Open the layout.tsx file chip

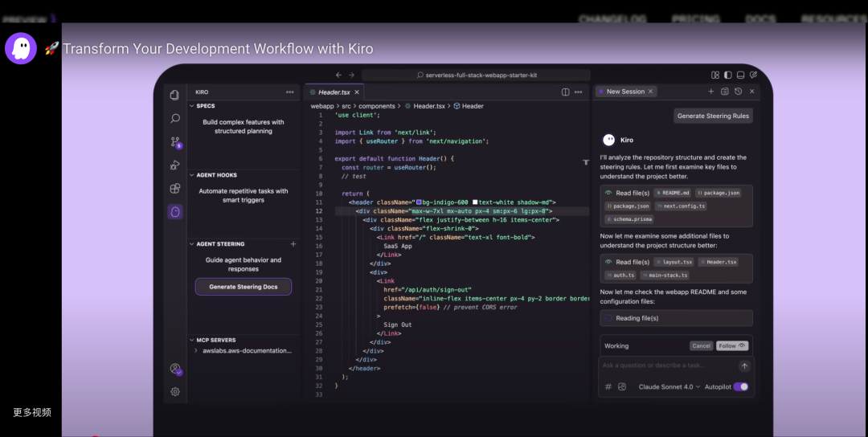point(674,262)
